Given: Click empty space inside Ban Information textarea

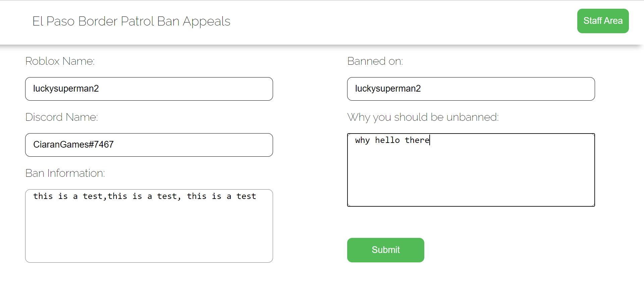Looking at the screenshot, I should tap(149, 235).
